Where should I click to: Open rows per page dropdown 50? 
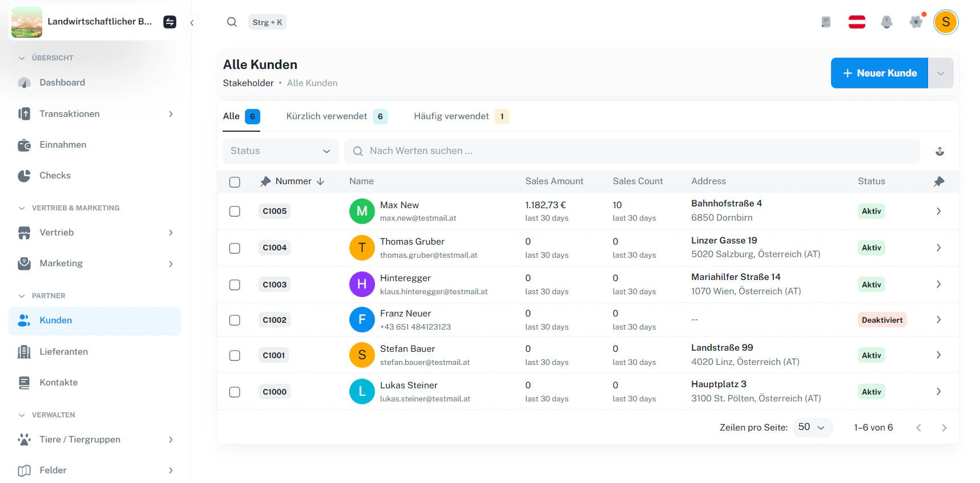pos(813,427)
